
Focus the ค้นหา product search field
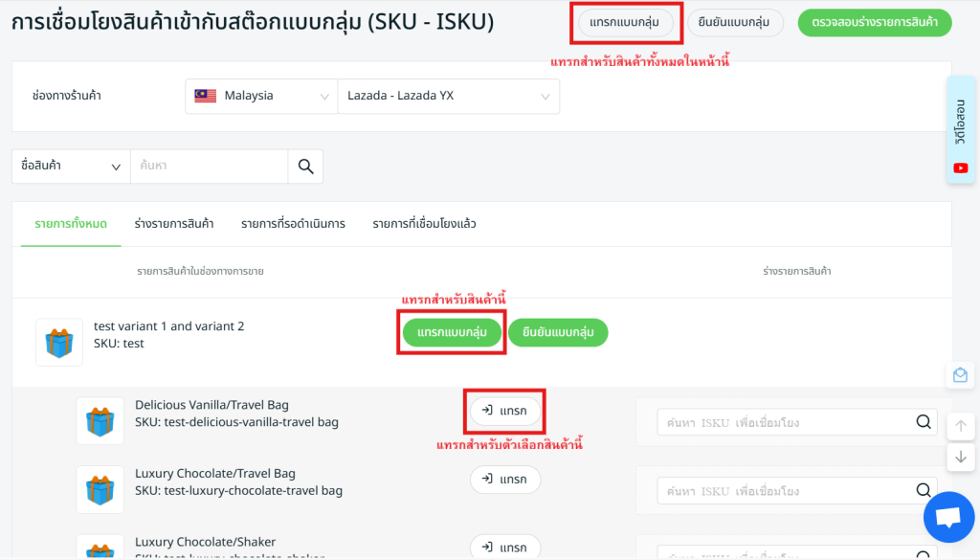point(209,166)
